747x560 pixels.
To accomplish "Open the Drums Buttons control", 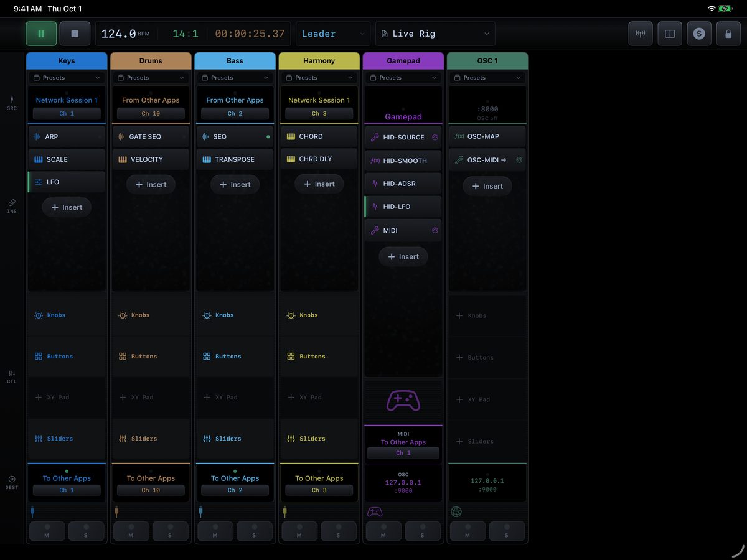I will point(151,357).
